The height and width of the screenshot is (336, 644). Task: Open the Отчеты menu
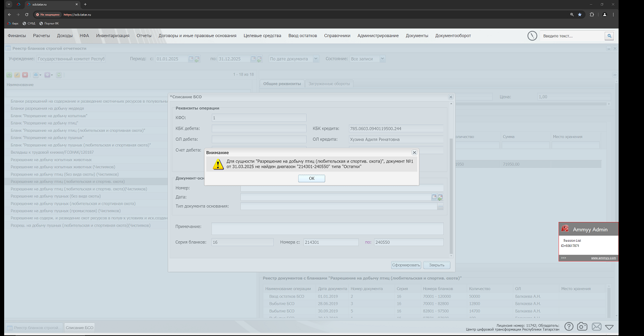click(144, 35)
